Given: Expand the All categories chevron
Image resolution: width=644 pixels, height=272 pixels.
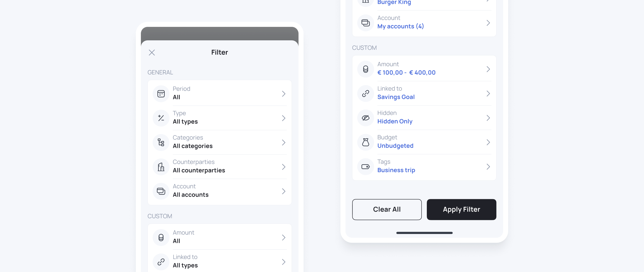Looking at the screenshot, I should tap(284, 142).
